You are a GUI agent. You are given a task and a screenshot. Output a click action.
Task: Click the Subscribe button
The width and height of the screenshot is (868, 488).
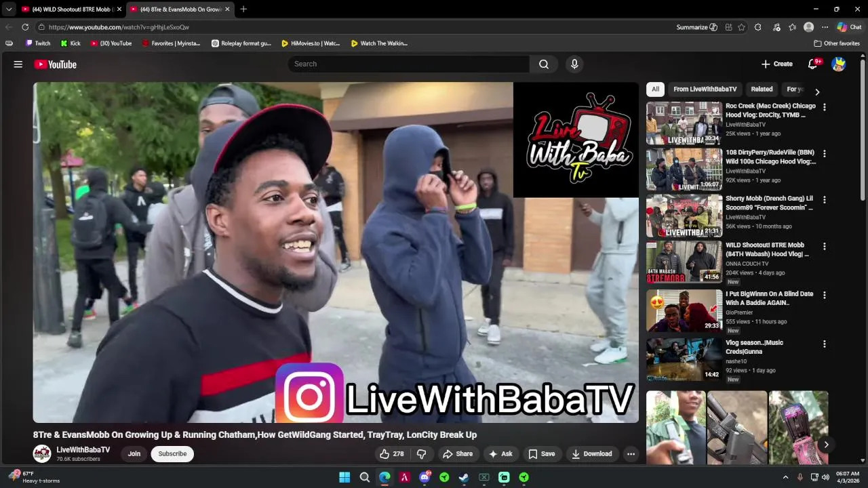pos(172,454)
